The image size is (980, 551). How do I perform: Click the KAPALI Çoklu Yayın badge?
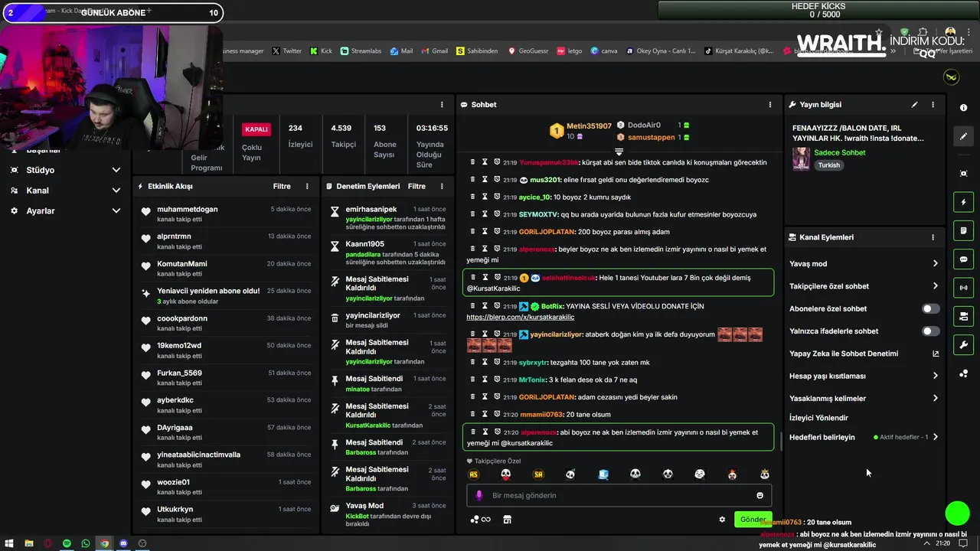point(256,129)
